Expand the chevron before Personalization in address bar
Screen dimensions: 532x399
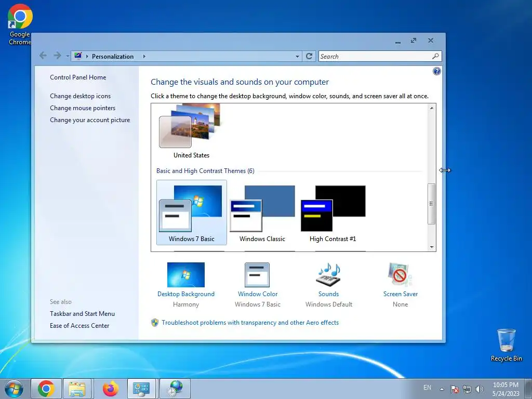point(87,56)
